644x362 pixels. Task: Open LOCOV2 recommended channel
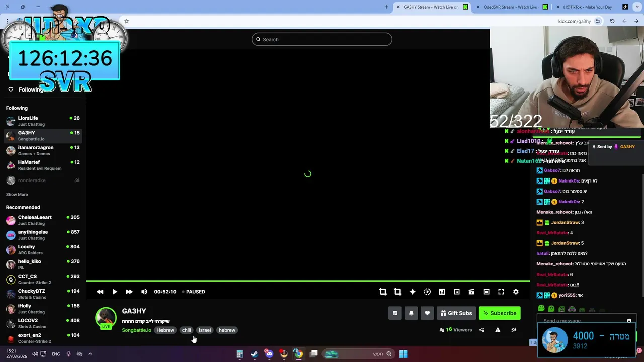coord(43,323)
